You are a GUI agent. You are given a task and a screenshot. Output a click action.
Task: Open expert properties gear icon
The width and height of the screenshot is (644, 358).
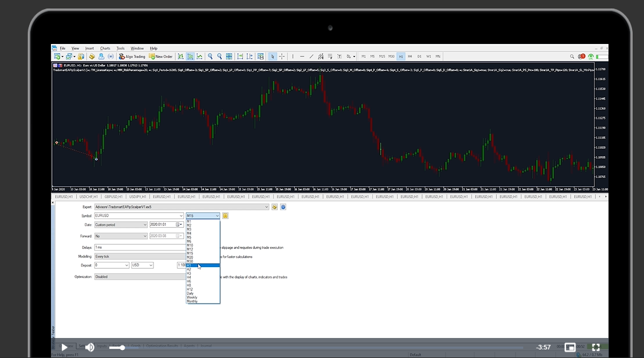coord(283,206)
